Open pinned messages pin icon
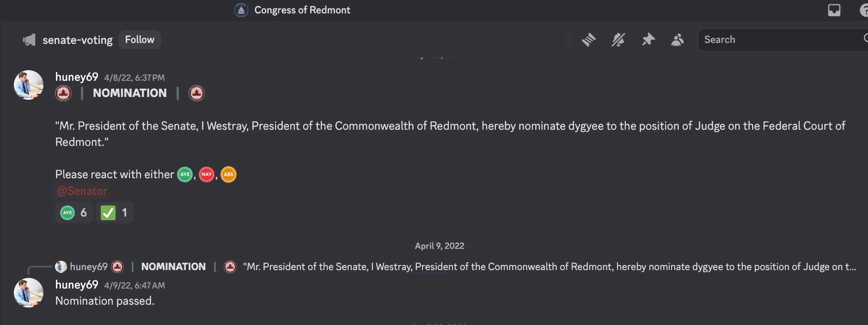This screenshot has width=868, height=325. click(x=648, y=40)
